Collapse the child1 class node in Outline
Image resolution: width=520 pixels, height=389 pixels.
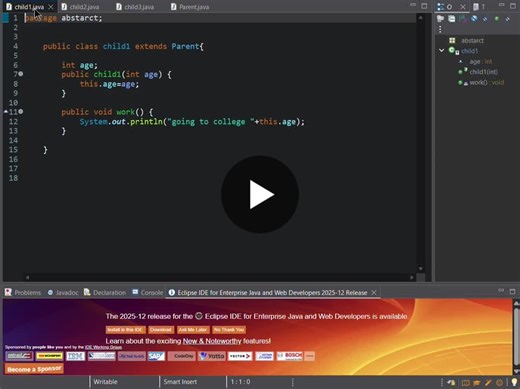(442, 51)
